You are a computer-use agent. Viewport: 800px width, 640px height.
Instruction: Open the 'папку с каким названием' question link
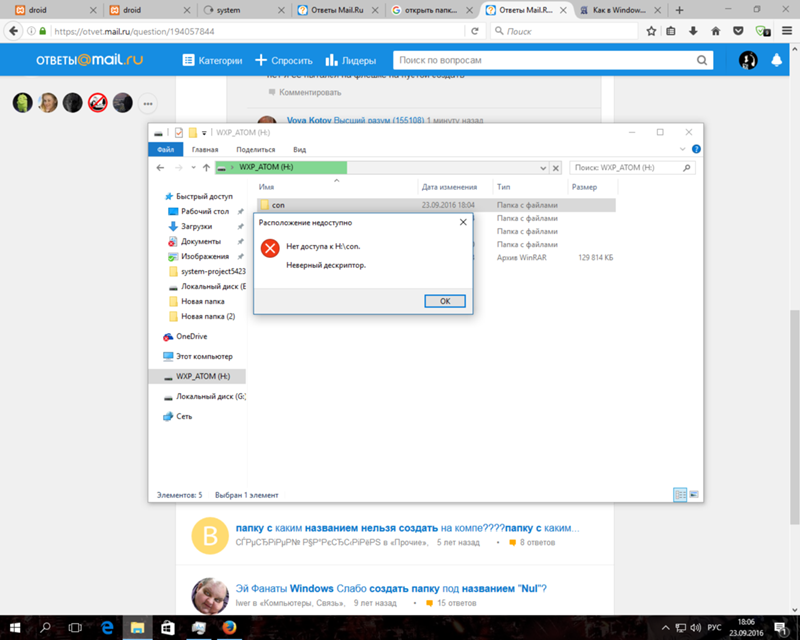click(x=407, y=528)
